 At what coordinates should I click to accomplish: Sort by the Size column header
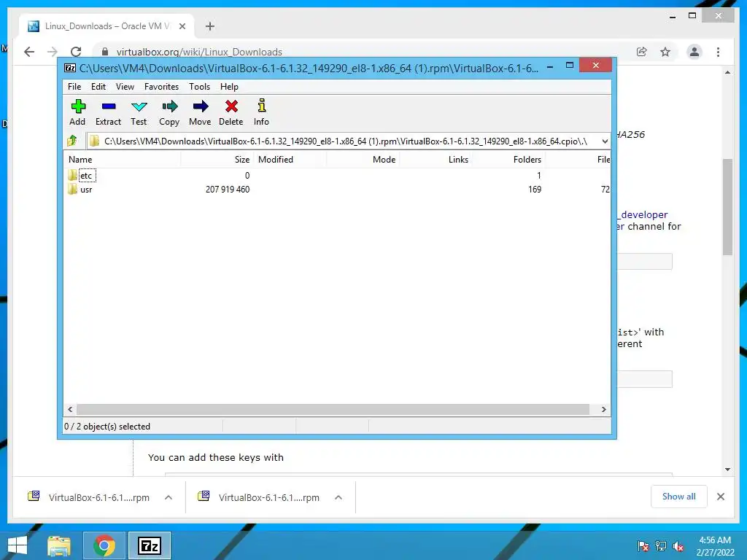pyautogui.click(x=217, y=160)
